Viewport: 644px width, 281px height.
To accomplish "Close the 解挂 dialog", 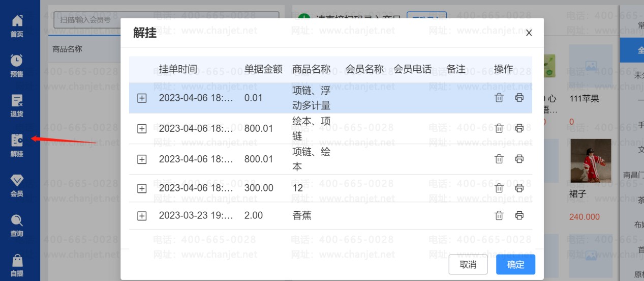I will click(529, 33).
